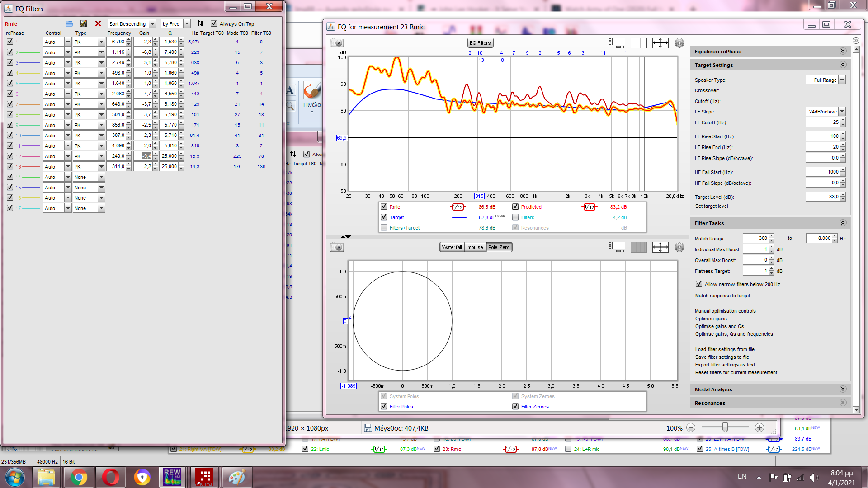Disable filter 1 checkbox
Image resolution: width=868 pixels, height=488 pixels.
(10, 42)
